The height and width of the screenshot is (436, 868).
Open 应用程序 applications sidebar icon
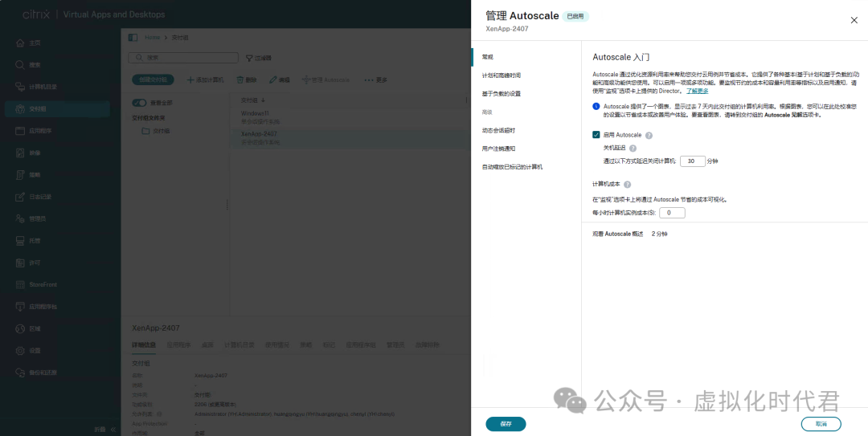20,131
